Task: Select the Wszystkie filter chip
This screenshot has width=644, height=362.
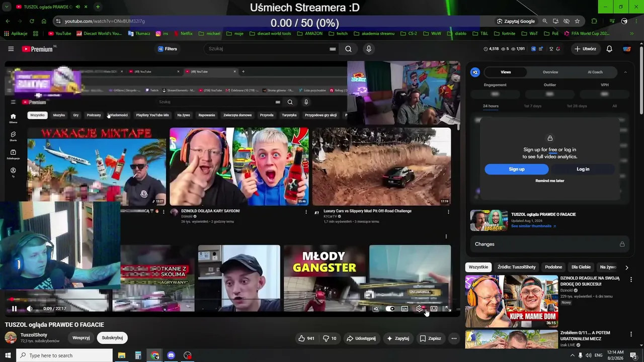Action: [478, 267]
